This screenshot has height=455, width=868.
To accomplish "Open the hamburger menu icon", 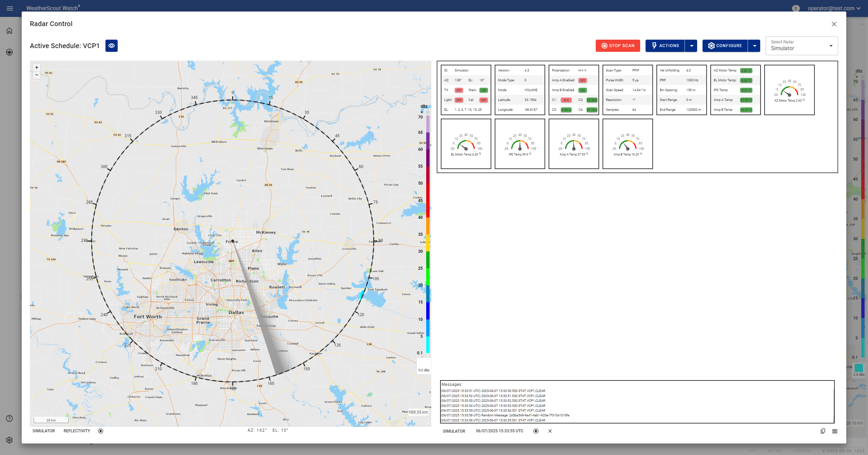I will pos(10,8).
